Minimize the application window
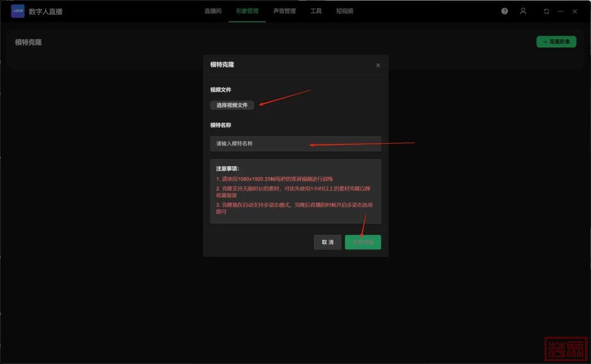Screen dimensions: 591x364 (560, 11)
